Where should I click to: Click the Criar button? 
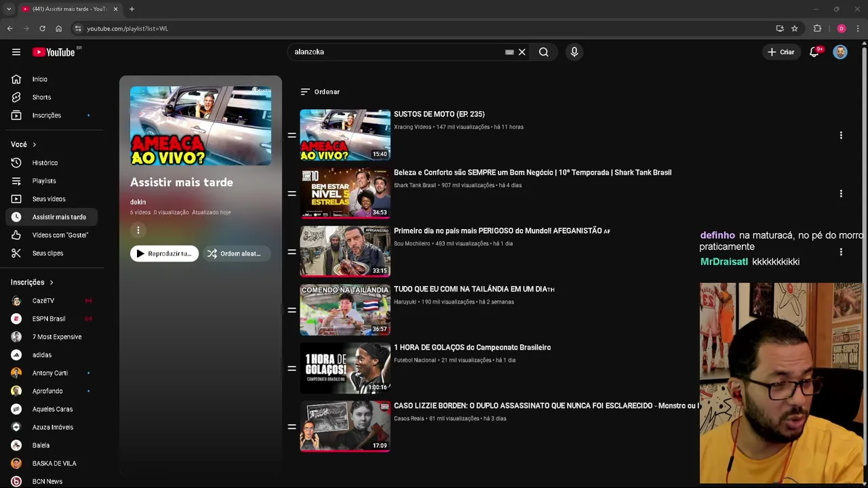tap(781, 52)
